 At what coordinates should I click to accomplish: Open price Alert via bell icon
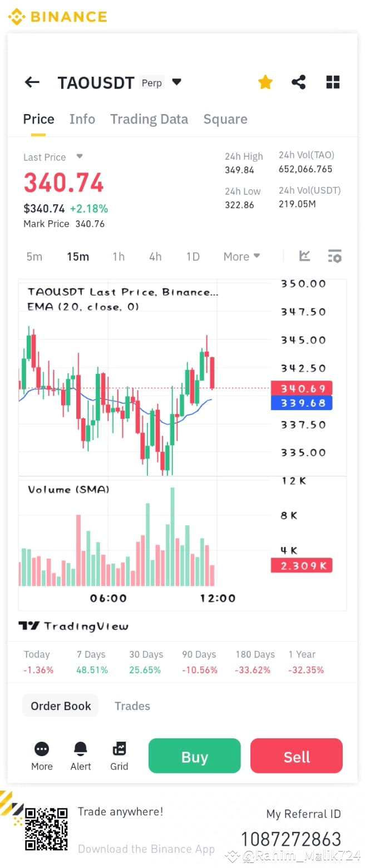pyautogui.click(x=80, y=749)
